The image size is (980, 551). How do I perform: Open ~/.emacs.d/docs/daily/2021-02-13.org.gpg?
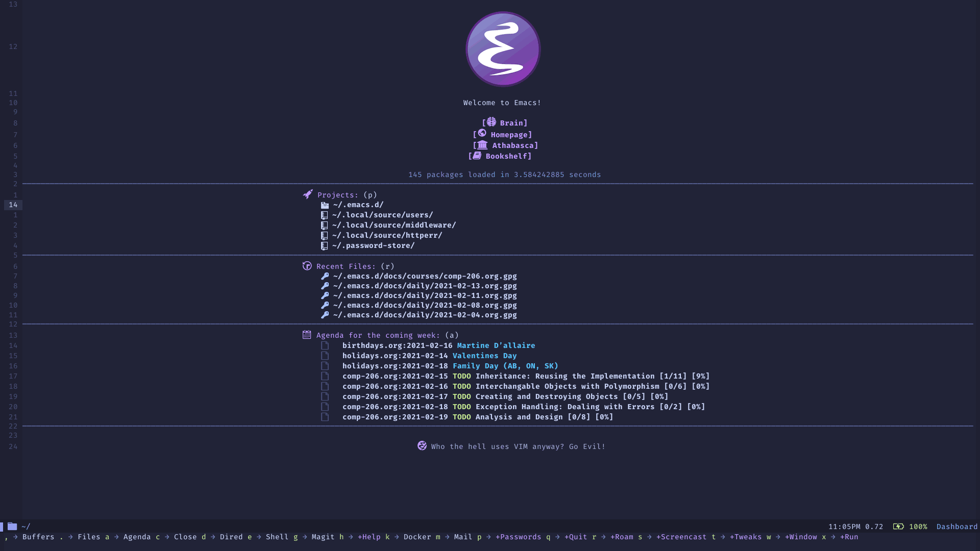[425, 286]
